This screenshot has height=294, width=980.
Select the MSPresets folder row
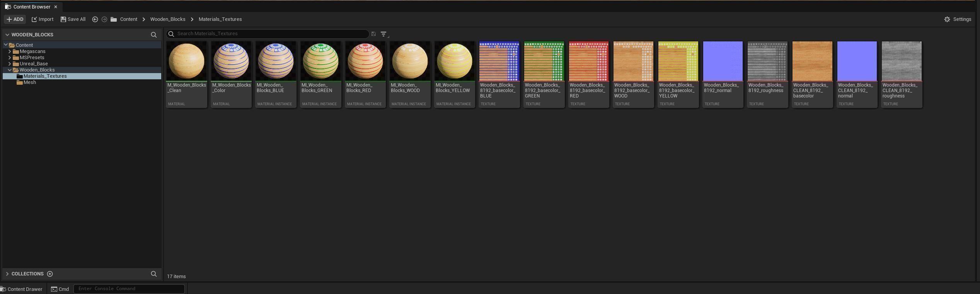click(82, 58)
